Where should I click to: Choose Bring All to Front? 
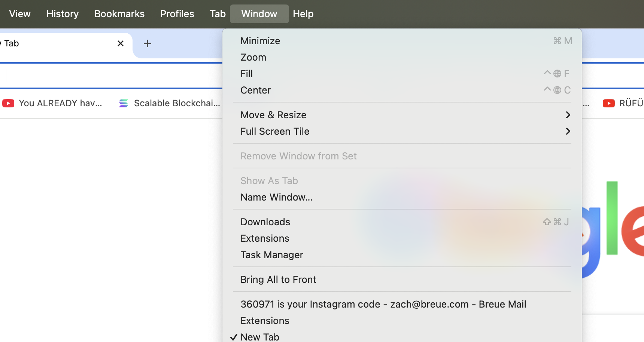(x=278, y=280)
